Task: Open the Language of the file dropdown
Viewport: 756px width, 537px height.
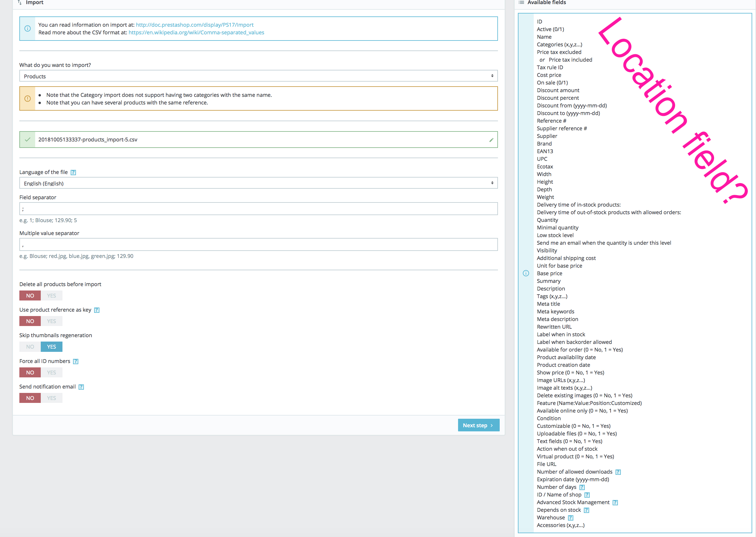Action: pyautogui.click(x=258, y=183)
